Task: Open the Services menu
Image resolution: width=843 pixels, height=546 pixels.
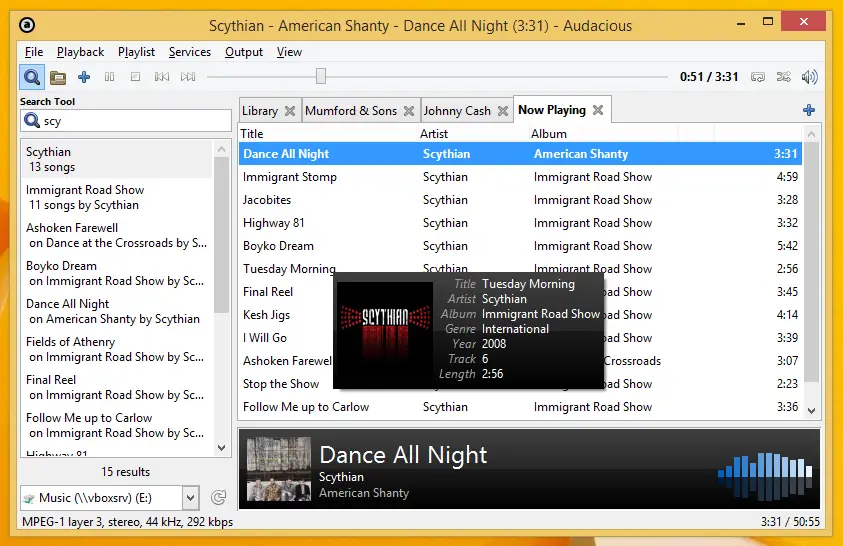Action: 190,52
